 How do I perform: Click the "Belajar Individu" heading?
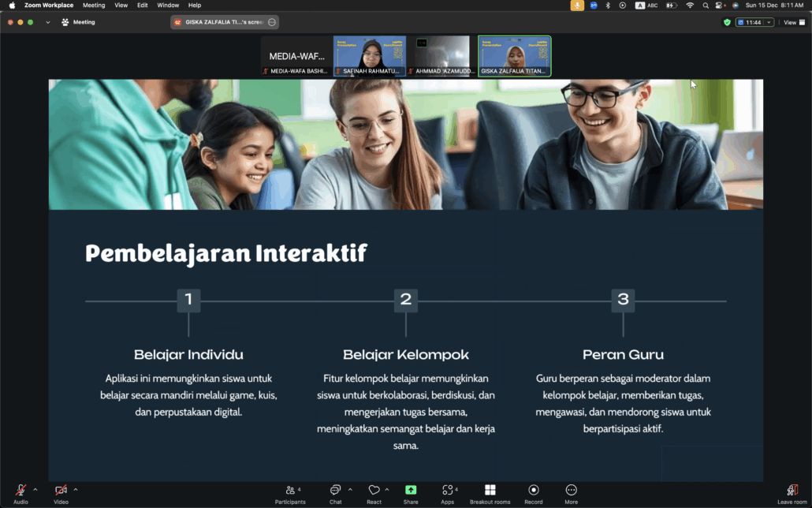pyautogui.click(x=188, y=354)
